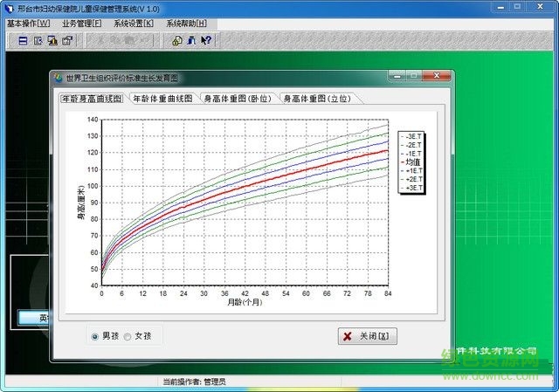Click the 月龄(个月) axis label
The height and width of the screenshot is (392, 559).
(245, 303)
